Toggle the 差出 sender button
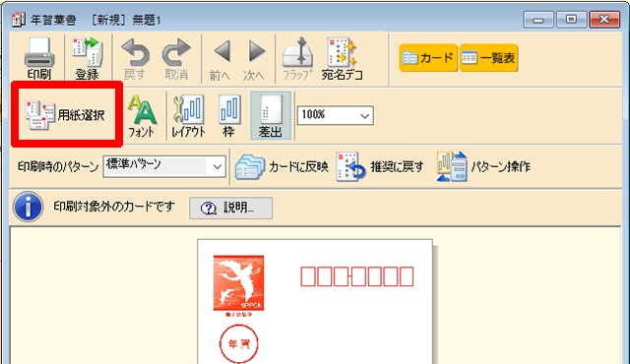The image size is (630, 364). pos(271,115)
